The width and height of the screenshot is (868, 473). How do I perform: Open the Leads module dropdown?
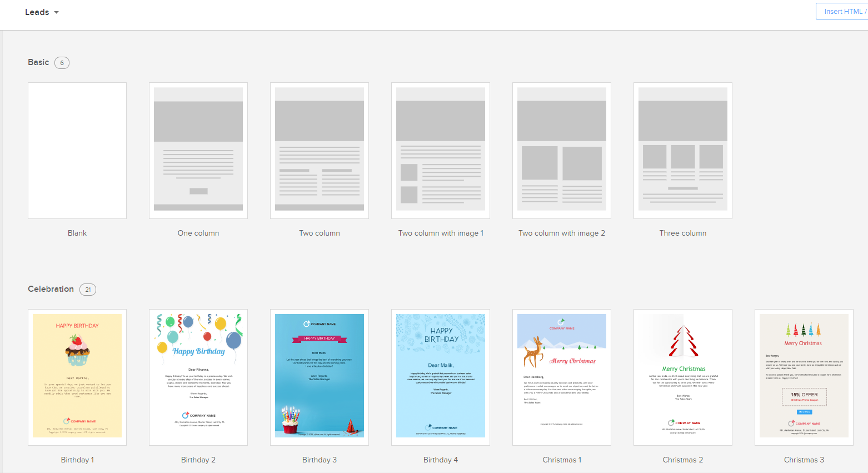point(42,12)
